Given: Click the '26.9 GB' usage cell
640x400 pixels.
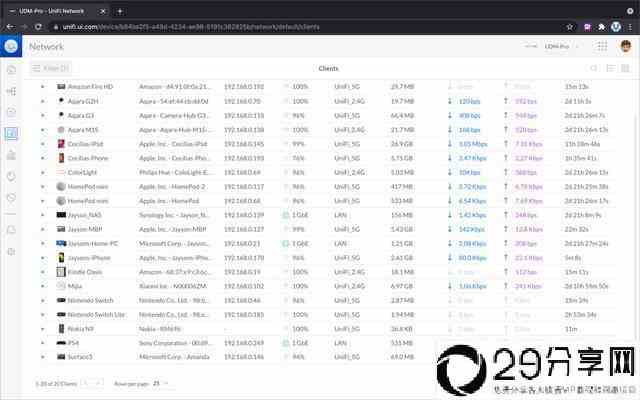Looking at the screenshot, I should click(402, 144).
